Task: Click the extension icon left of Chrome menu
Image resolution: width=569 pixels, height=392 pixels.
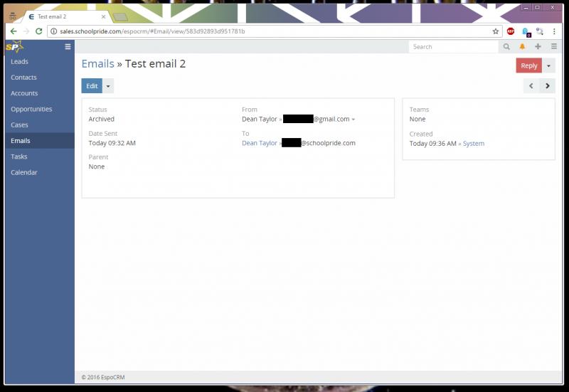Action: [x=540, y=31]
